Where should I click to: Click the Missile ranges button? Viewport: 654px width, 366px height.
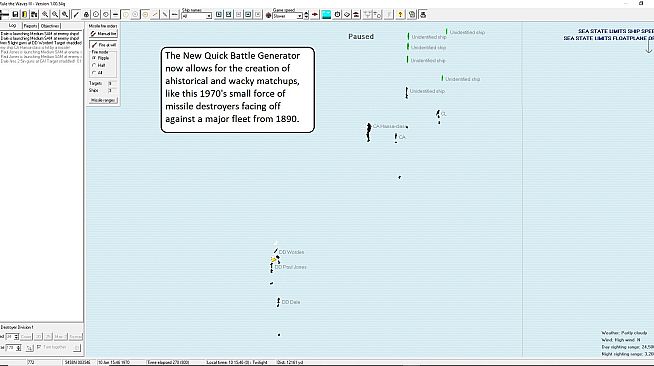click(x=103, y=100)
